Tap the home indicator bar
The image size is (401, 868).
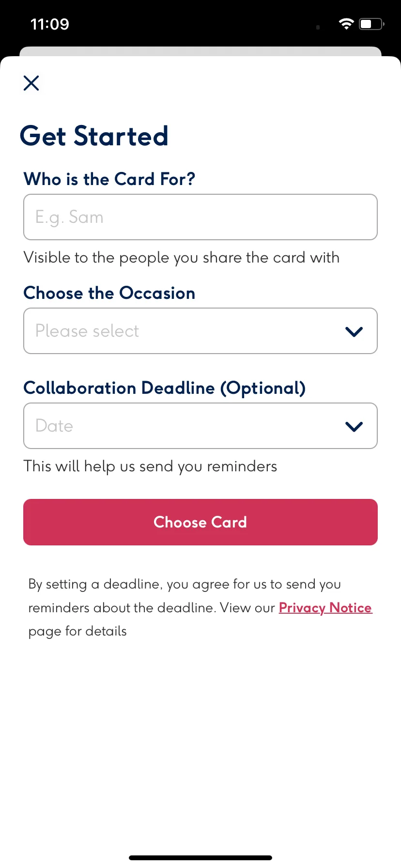point(200,858)
